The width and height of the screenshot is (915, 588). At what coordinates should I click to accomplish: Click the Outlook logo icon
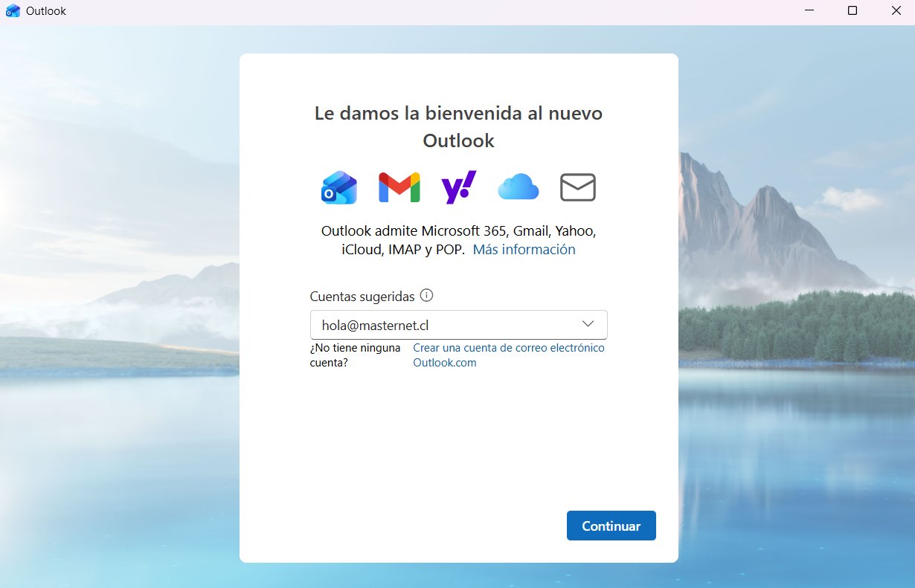[338, 187]
